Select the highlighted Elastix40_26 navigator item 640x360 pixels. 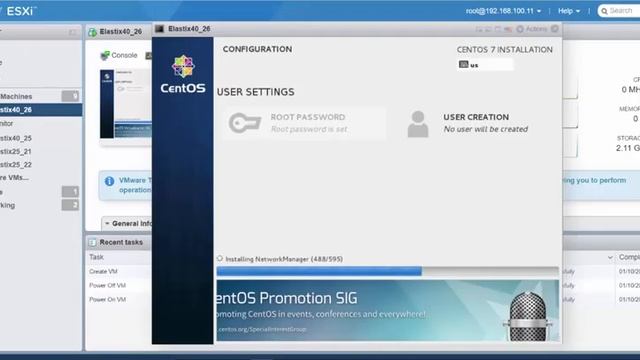[x=41, y=110]
